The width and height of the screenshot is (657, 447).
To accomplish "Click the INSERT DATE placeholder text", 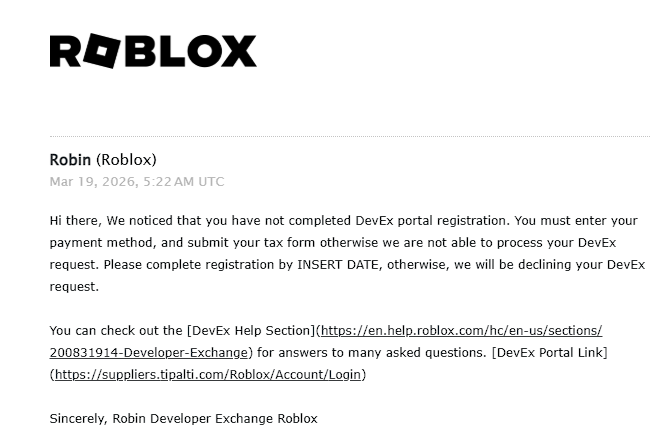I will point(338,265).
